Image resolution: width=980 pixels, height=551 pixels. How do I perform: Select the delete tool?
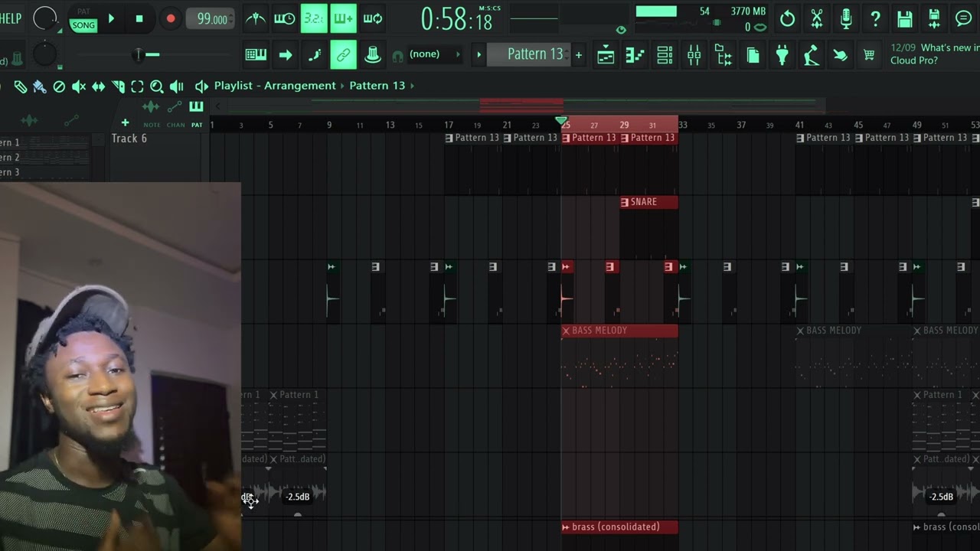(59, 86)
